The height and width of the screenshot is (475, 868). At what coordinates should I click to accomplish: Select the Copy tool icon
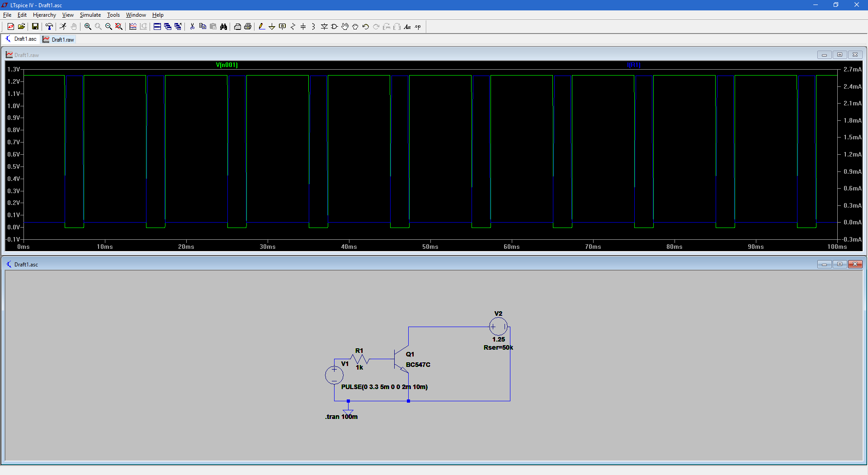point(203,27)
